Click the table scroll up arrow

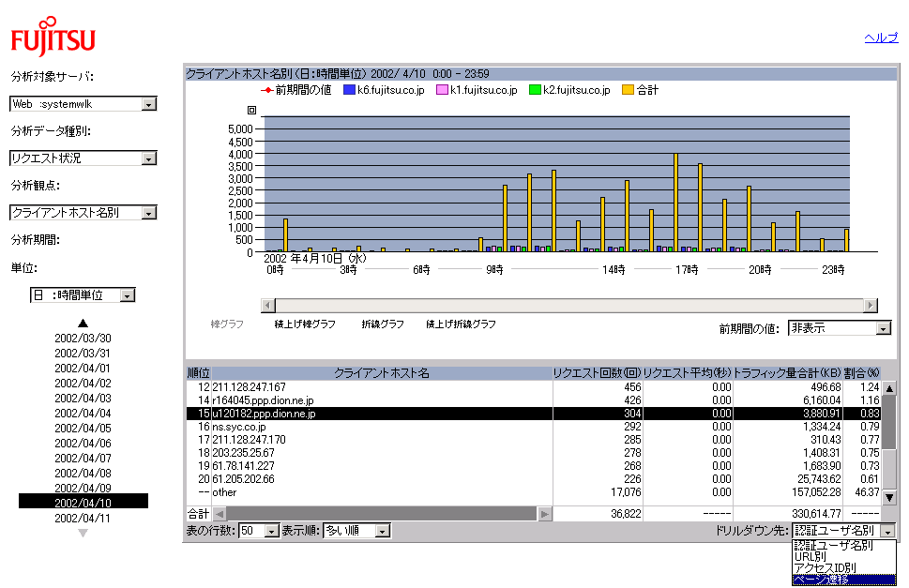[x=889, y=388]
